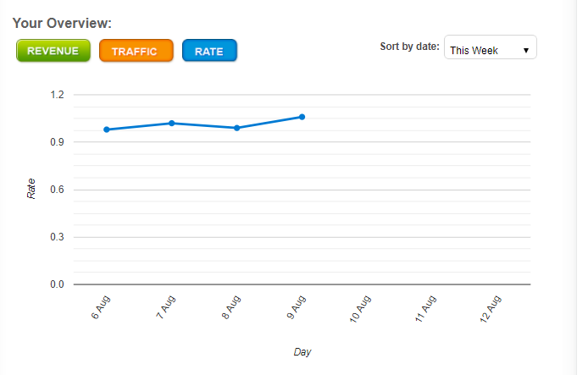Click the 11 Aug x-axis label
The width and height of the screenshot is (588, 375).
426,308
